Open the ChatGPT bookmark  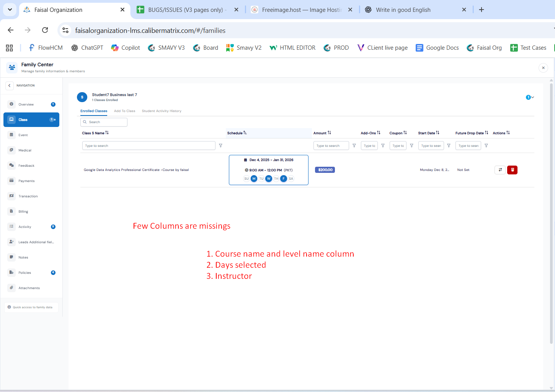(x=87, y=48)
